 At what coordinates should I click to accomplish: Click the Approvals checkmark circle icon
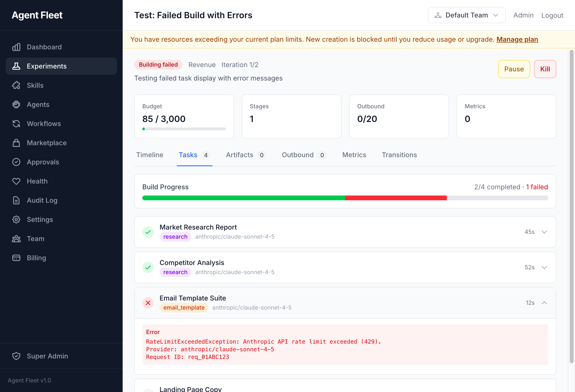(16, 162)
